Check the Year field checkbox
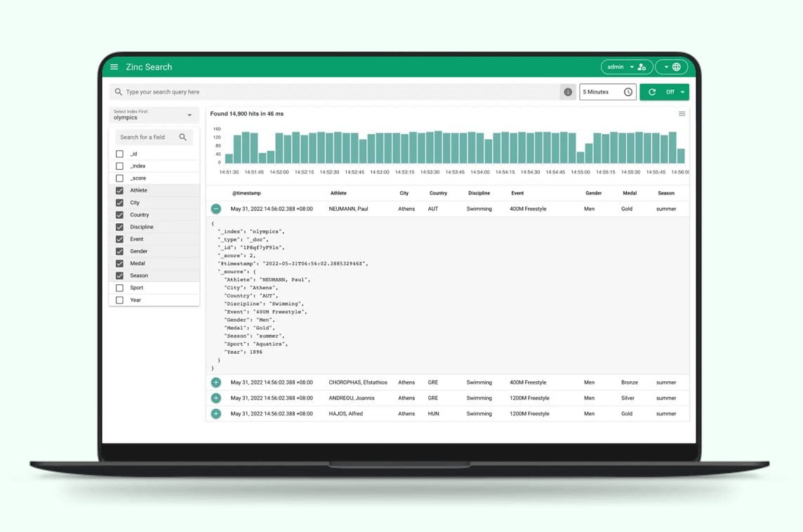Screen dimensions: 803x532 (119, 299)
